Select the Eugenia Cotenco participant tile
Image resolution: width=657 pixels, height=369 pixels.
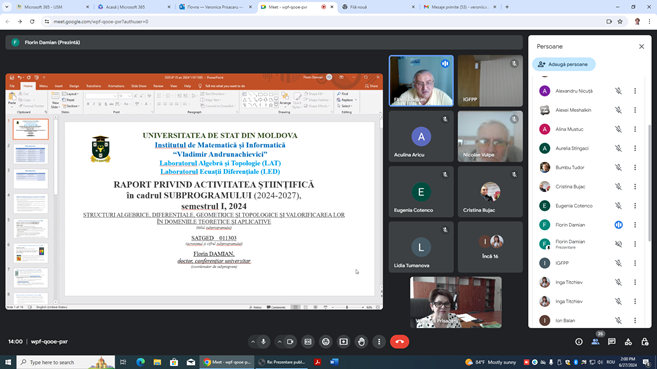click(421, 192)
